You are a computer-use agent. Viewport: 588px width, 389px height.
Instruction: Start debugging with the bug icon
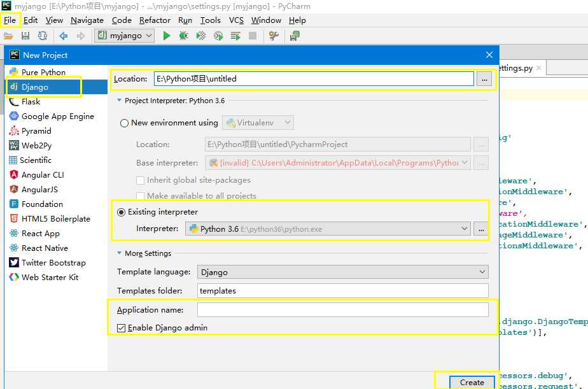(x=183, y=36)
